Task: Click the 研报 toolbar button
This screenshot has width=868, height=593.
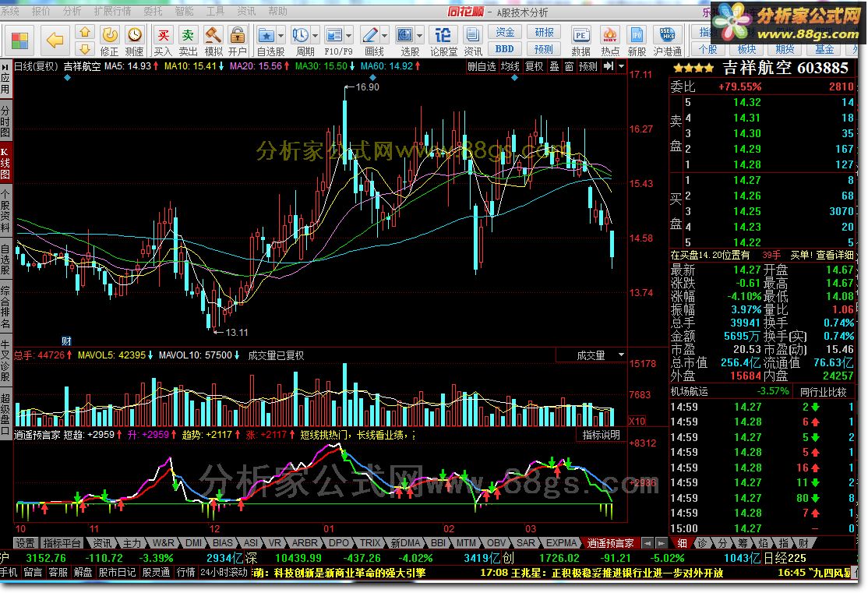Action: tap(544, 32)
